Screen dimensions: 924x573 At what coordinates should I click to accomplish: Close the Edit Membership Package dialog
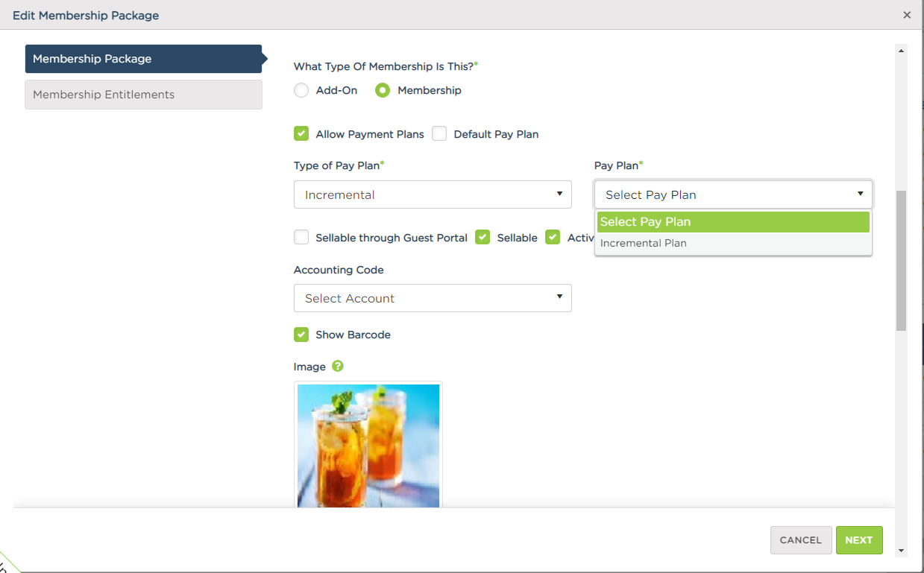tap(907, 15)
